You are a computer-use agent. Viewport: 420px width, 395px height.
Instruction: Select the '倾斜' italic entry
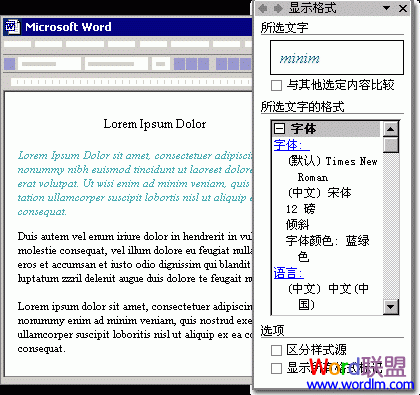(x=298, y=224)
